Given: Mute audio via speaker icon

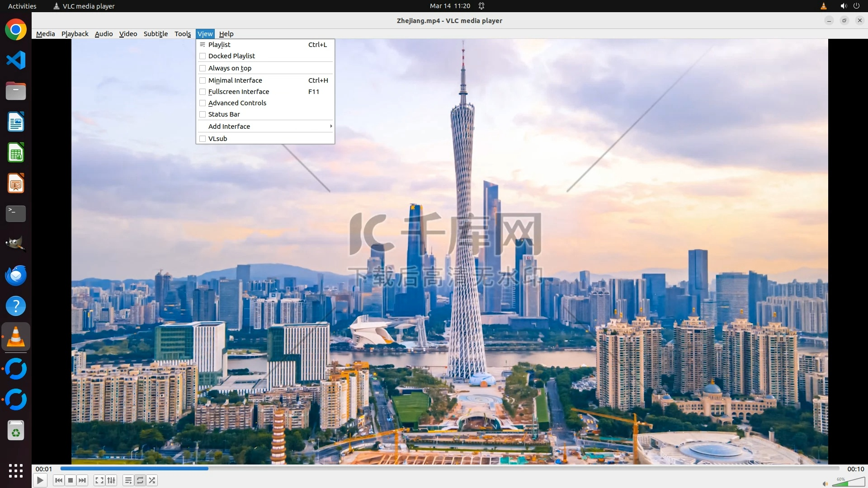Looking at the screenshot, I should [x=825, y=483].
